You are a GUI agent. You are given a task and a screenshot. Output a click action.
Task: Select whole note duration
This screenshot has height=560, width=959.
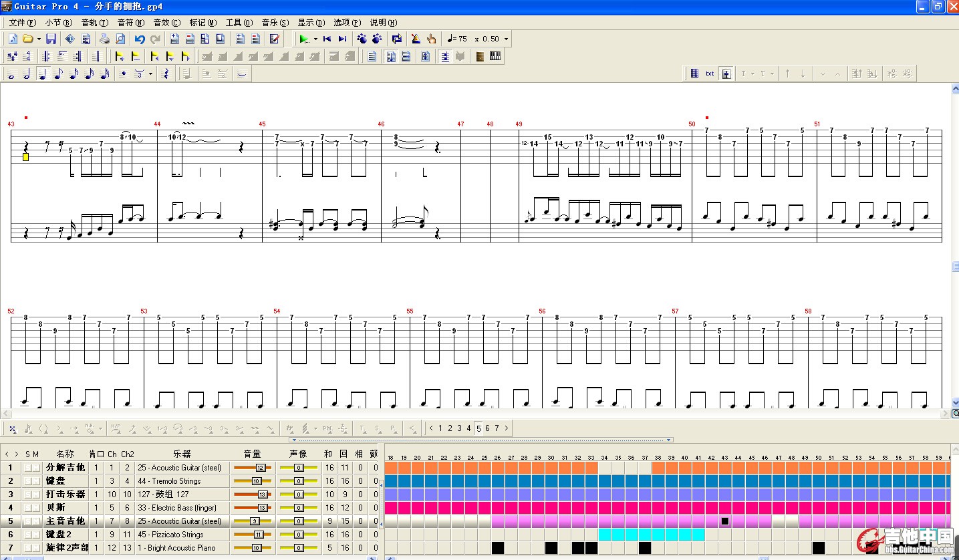11,74
